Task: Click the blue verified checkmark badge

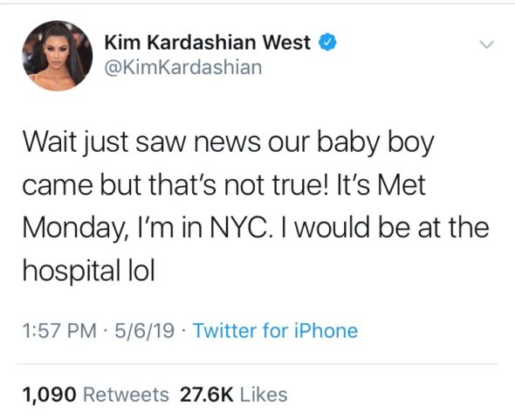Action: tap(328, 43)
